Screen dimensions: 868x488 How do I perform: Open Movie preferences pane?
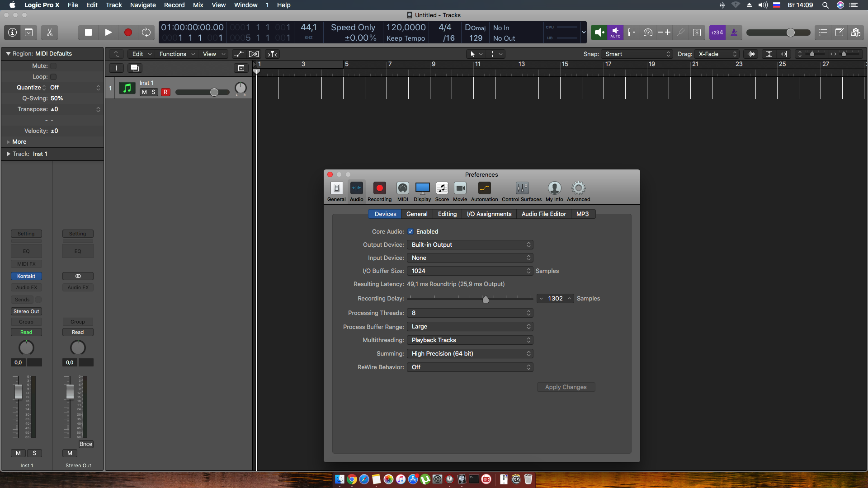(460, 192)
